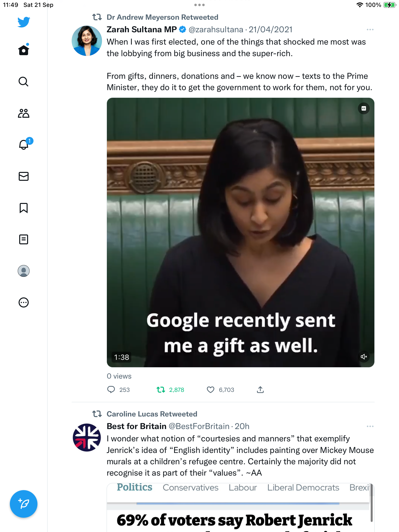The image size is (399, 532).
Task: Open the 20h tweet timestamp
Action: pos(242,426)
